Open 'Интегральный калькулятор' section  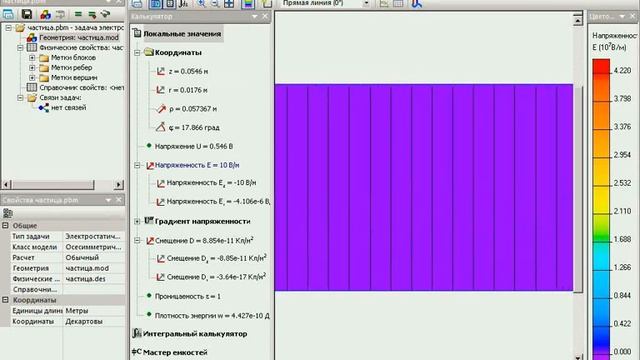tap(195, 334)
